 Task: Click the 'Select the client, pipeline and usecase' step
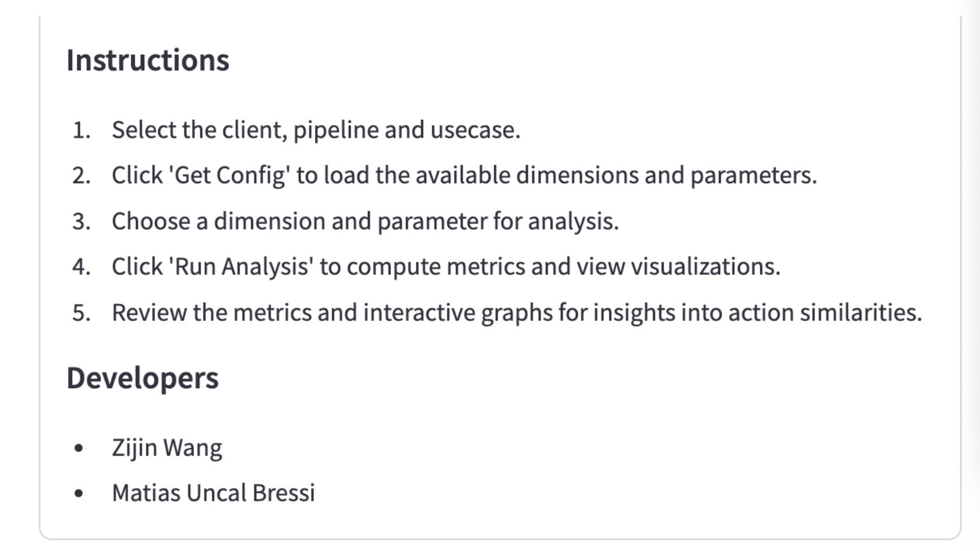pos(316,130)
